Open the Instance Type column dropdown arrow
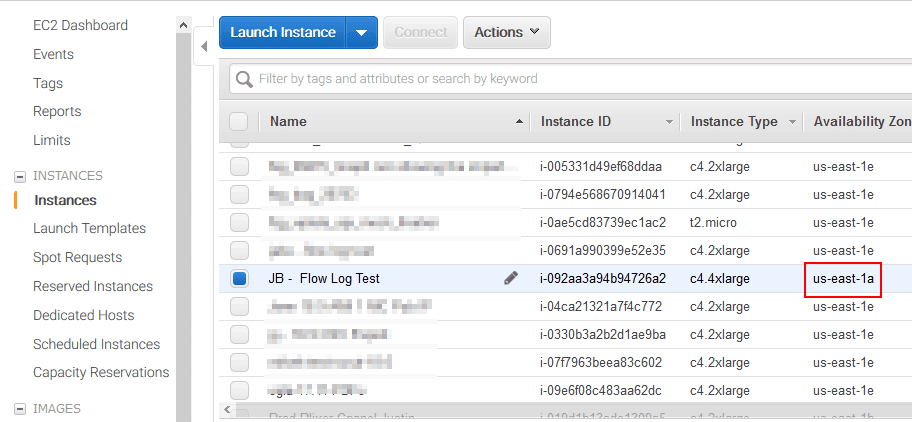Screen dimensions: 912x422 pos(792,122)
